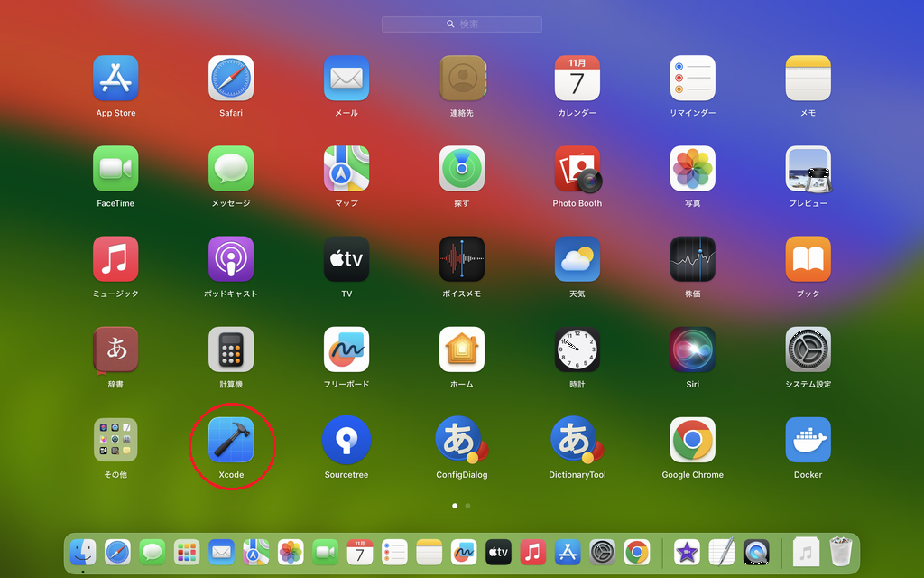This screenshot has width=924, height=578.
Task: Open Finder from the Dock
Action: (83, 551)
